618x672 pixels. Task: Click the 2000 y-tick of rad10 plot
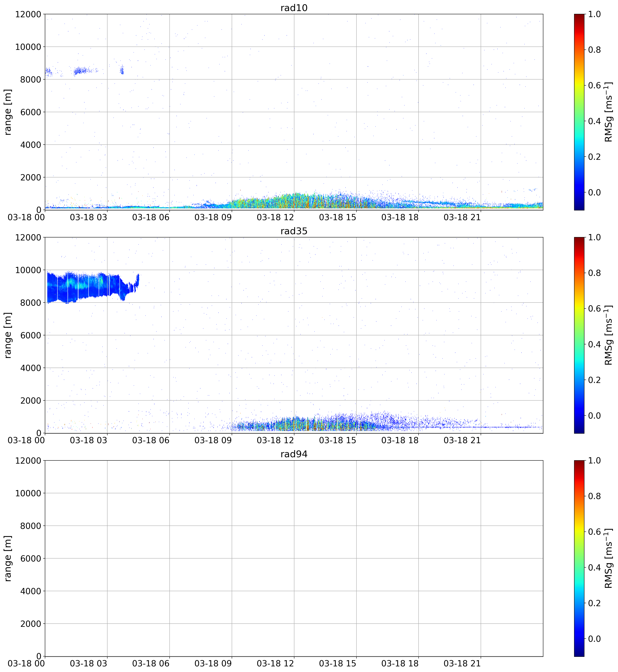[x=31, y=178]
